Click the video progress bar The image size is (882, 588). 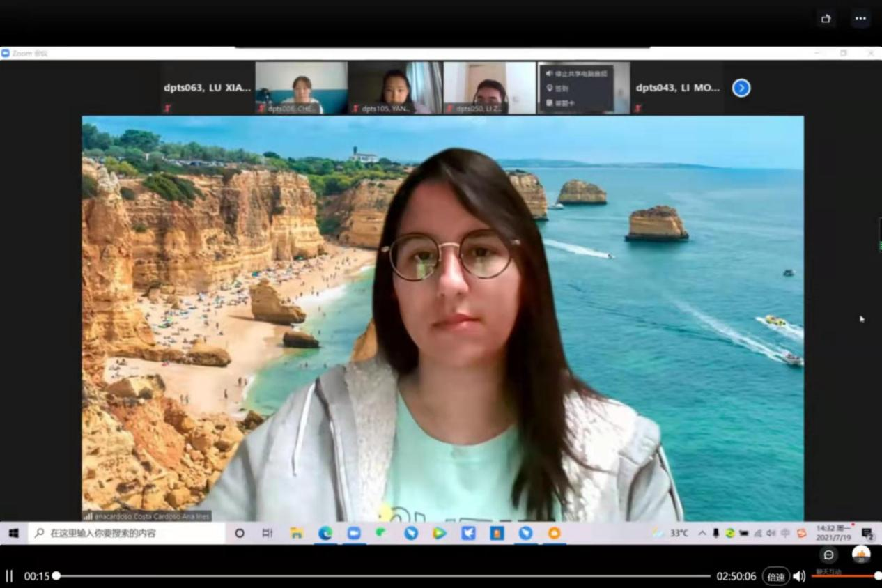pyautogui.click(x=383, y=576)
